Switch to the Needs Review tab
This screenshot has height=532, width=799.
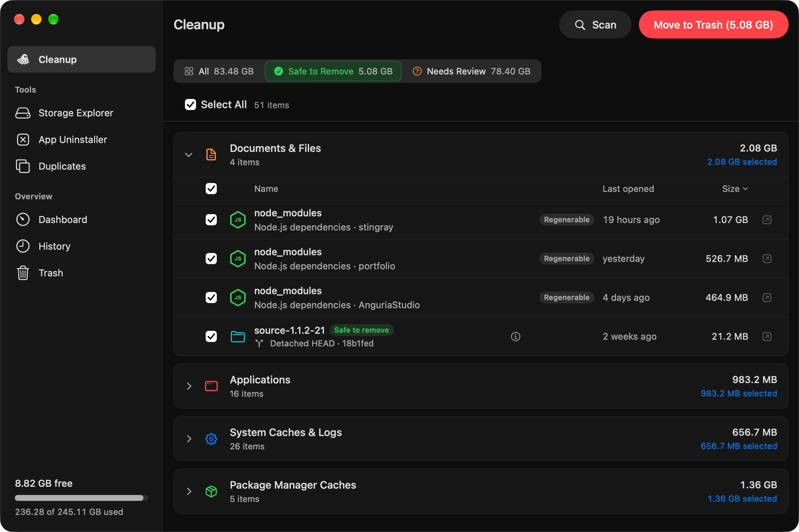click(471, 71)
